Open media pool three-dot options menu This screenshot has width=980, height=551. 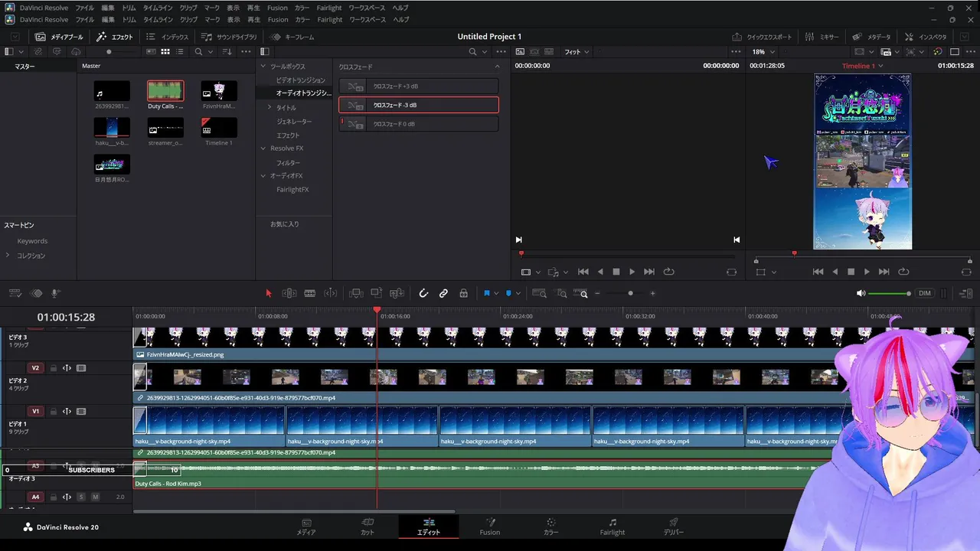pyautogui.click(x=246, y=51)
